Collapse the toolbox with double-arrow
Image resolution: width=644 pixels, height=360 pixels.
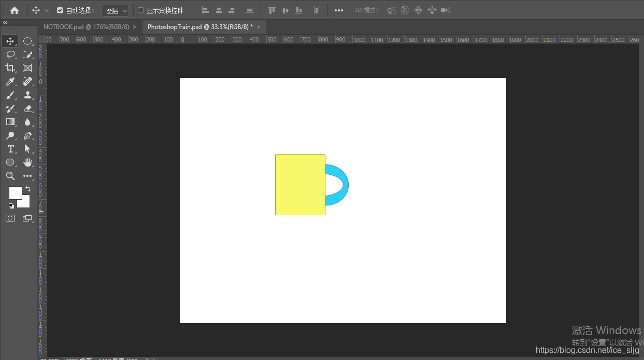pyautogui.click(x=5, y=23)
